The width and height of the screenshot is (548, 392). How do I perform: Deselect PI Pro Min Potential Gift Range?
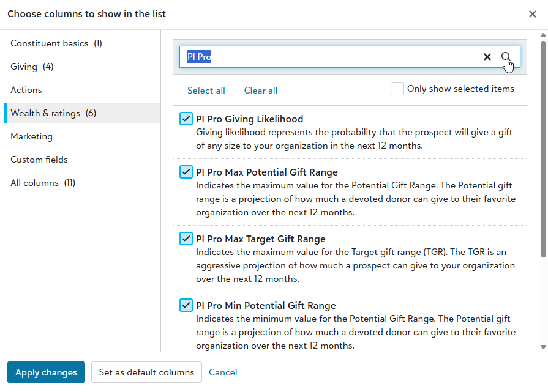tap(186, 305)
